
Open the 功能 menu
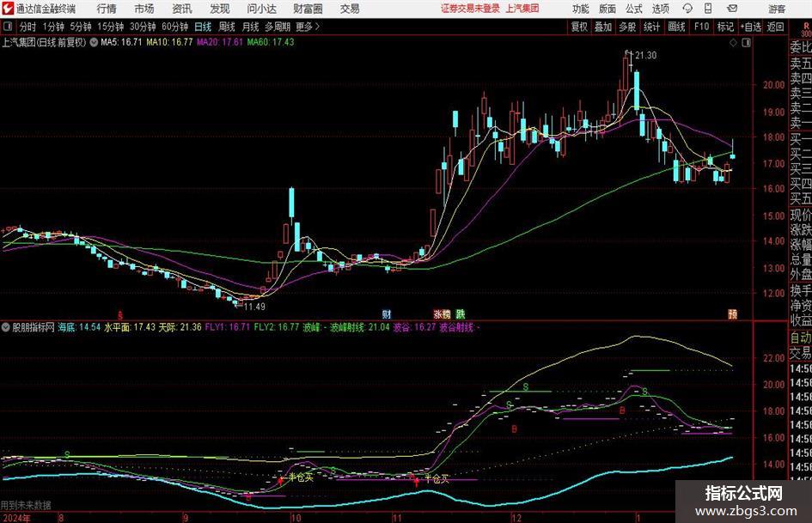pyautogui.click(x=581, y=9)
